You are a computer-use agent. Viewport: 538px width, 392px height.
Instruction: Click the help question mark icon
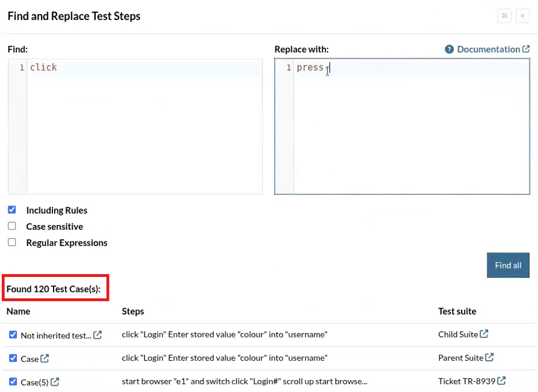pos(449,50)
